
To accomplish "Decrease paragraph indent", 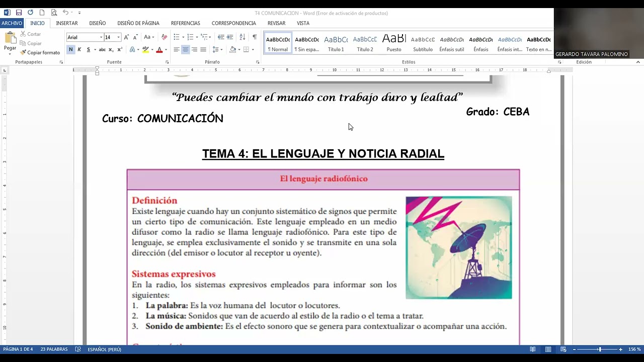I will pyautogui.click(x=221, y=37).
